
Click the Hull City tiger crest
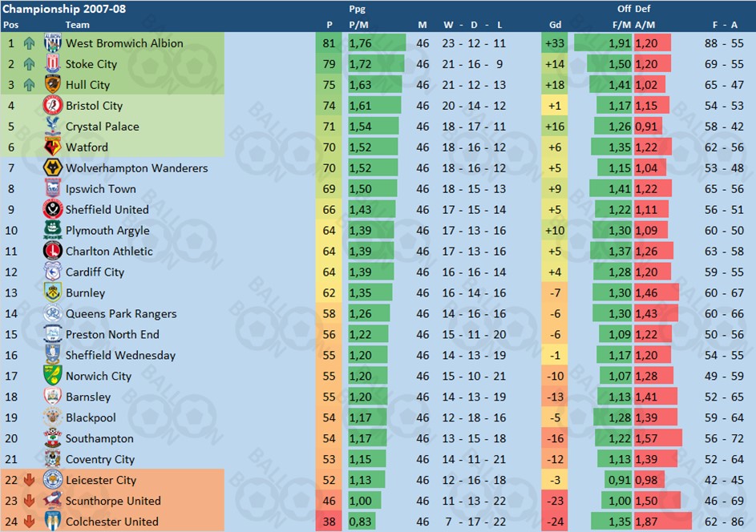(52, 84)
